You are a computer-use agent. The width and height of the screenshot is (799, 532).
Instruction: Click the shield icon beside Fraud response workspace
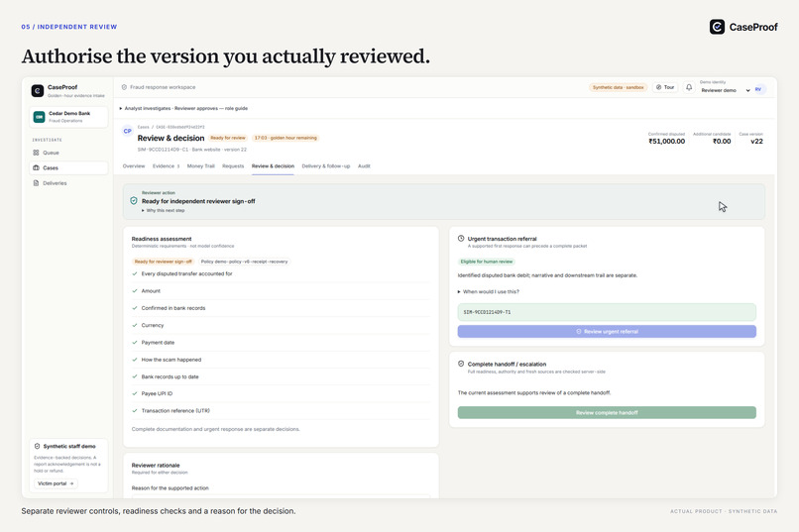(x=124, y=87)
